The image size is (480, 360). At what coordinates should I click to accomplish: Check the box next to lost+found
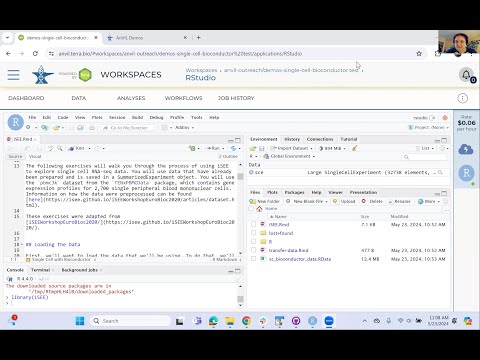(x=253, y=233)
